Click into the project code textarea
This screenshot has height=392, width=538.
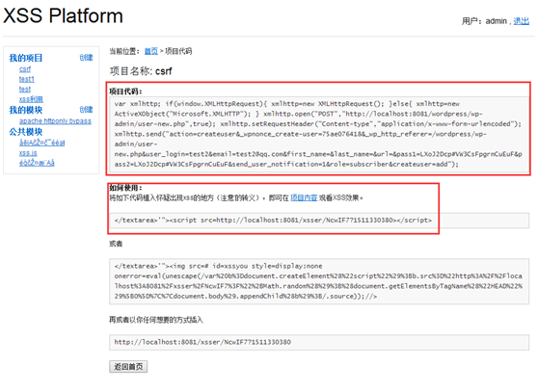319,134
